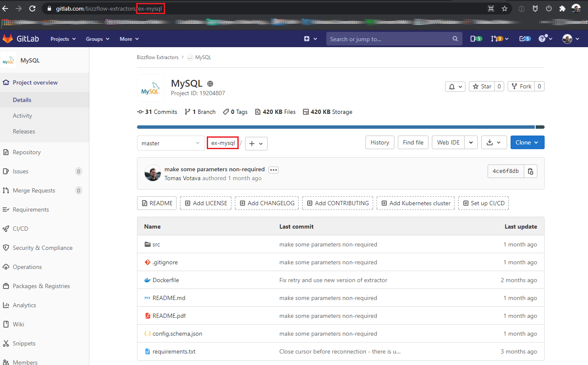
Task: Open the Projects menu dropdown
Action: click(63, 39)
